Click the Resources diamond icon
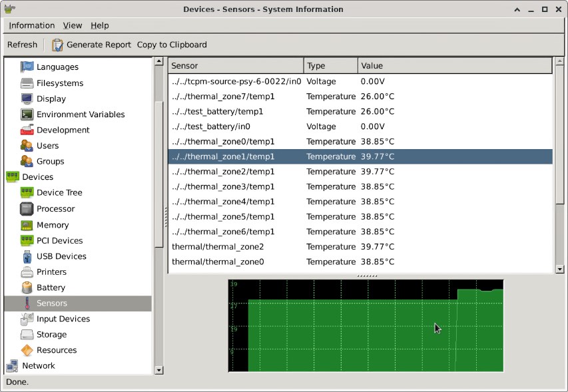 (27, 350)
